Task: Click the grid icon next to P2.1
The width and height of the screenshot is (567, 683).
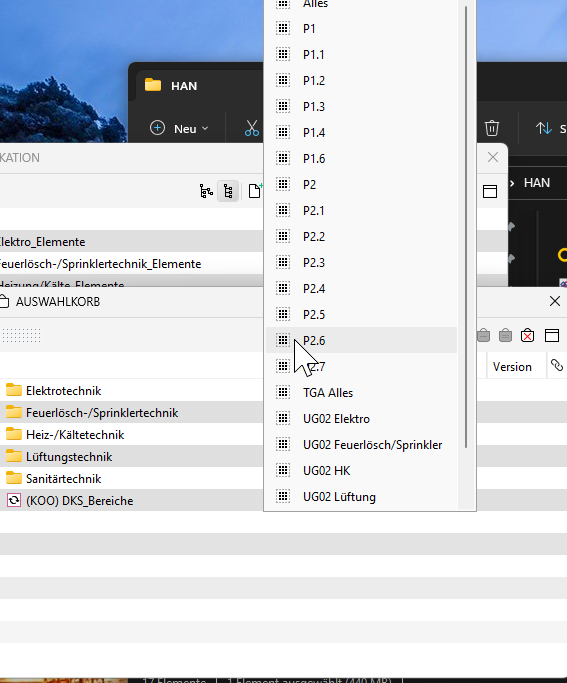Action: pos(283,210)
